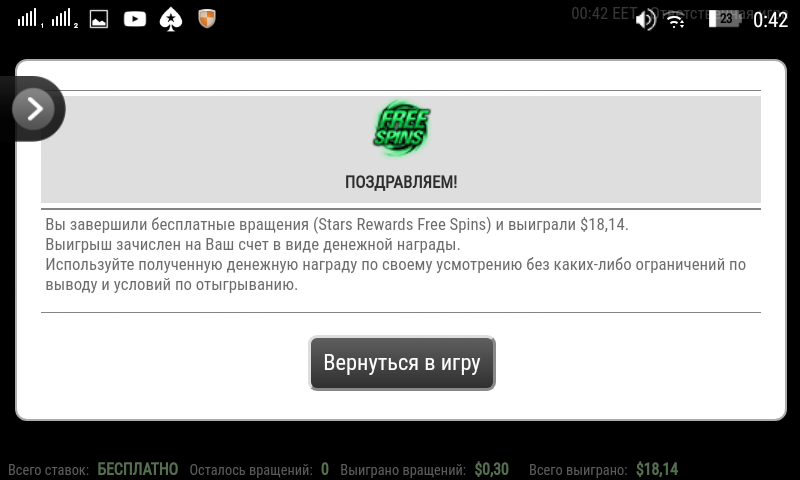Click the green Free Spins logo
Screen dimensions: 800x480
pos(402,128)
